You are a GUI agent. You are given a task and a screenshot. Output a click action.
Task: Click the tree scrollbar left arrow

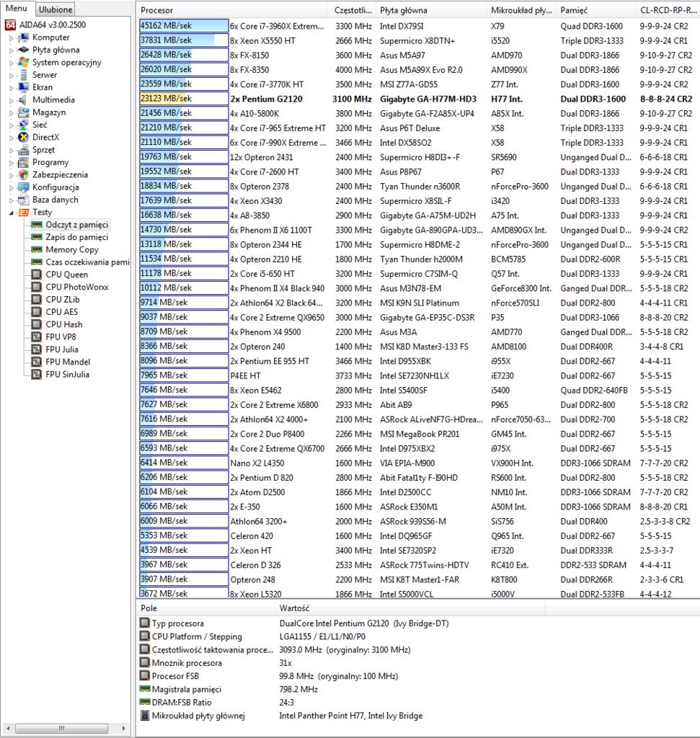click(x=8, y=728)
